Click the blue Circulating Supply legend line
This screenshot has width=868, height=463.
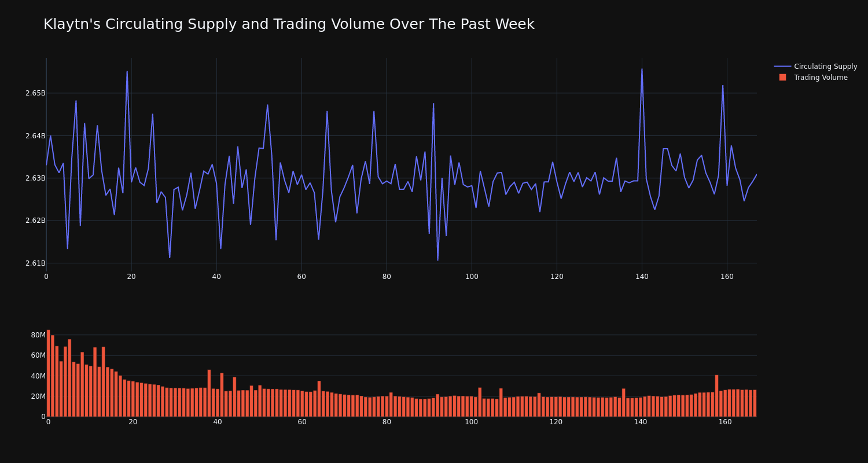click(782, 67)
